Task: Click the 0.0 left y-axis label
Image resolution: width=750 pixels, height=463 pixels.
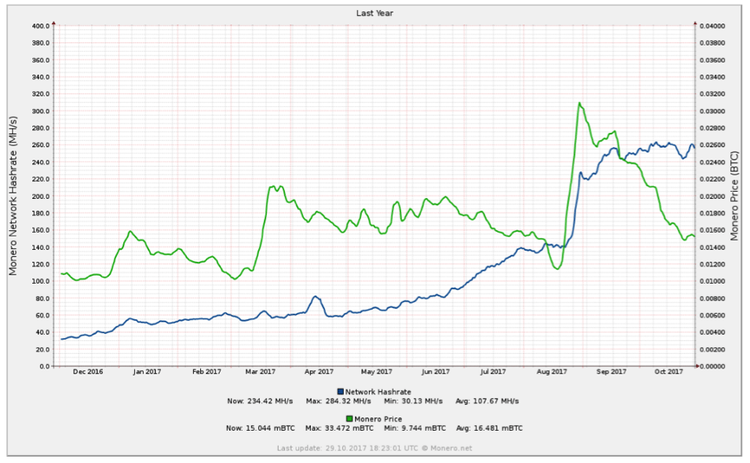Action: (44, 366)
